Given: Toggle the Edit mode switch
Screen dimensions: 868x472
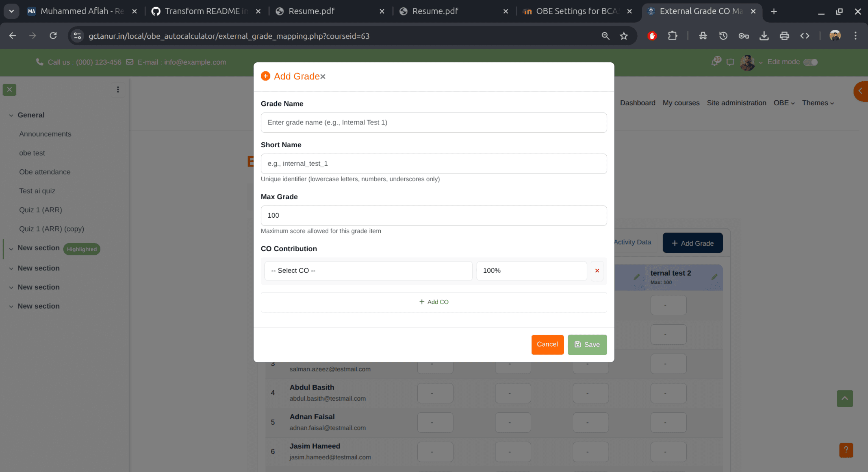Looking at the screenshot, I should (x=810, y=62).
